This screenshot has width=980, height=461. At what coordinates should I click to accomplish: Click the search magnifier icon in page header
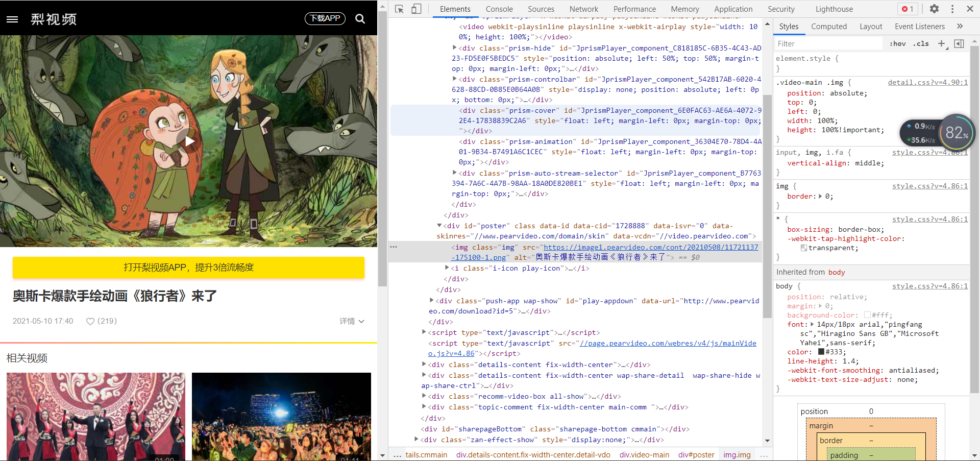click(x=360, y=19)
